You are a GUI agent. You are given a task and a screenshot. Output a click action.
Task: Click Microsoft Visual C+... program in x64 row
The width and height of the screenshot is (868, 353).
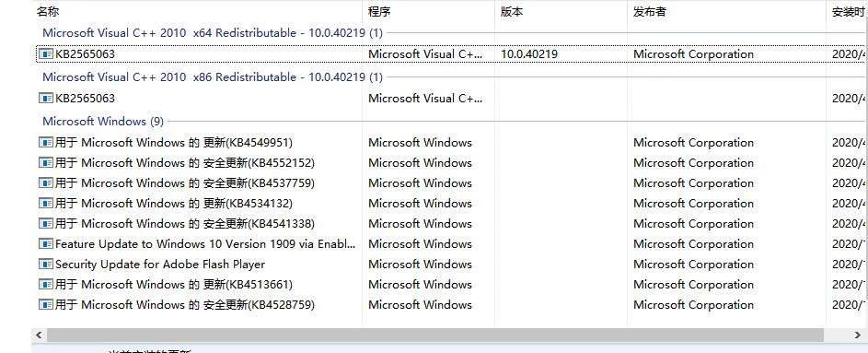point(425,53)
